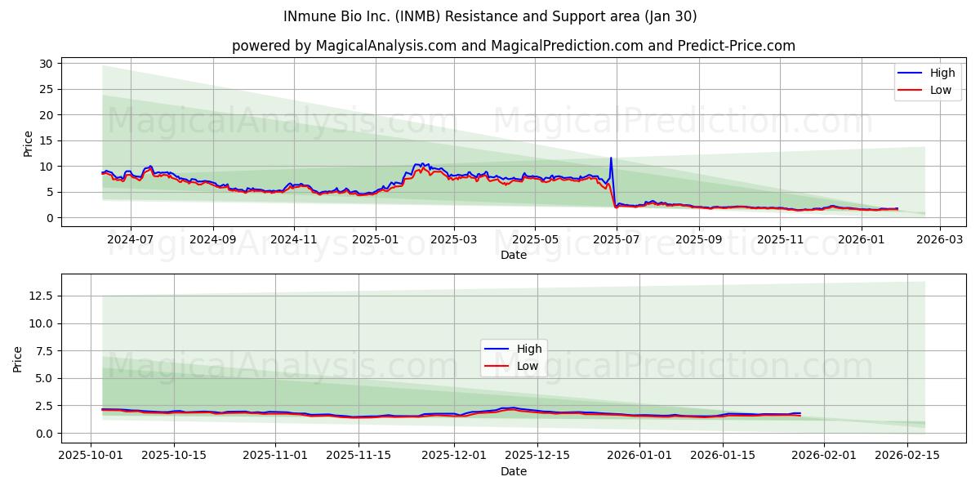The height and width of the screenshot is (490, 980).
Task: Click the 'Price' axis title of bottom chart
Action: click(x=18, y=359)
